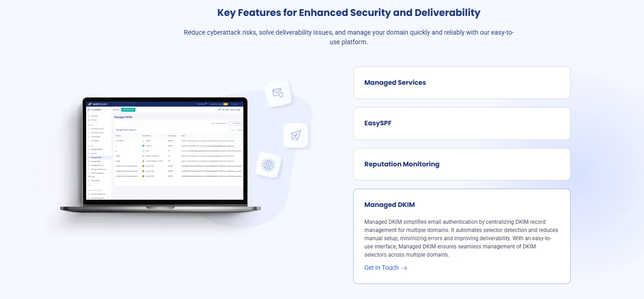The height and width of the screenshot is (299, 644).
Task: Expand the EasySPF feature card
Action: (462, 124)
